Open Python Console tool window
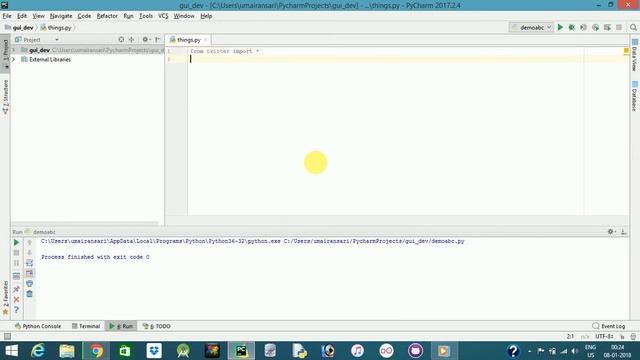The width and height of the screenshot is (640, 360). pyautogui.click(x=38, y=326)
